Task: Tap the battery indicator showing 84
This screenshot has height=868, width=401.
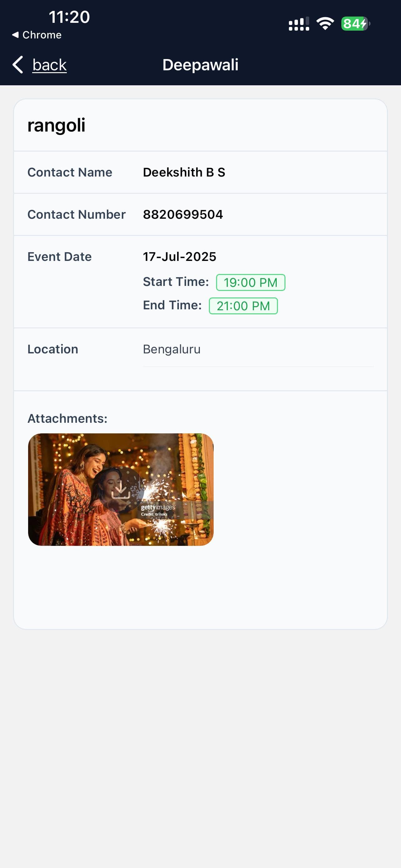Action: 355,23
